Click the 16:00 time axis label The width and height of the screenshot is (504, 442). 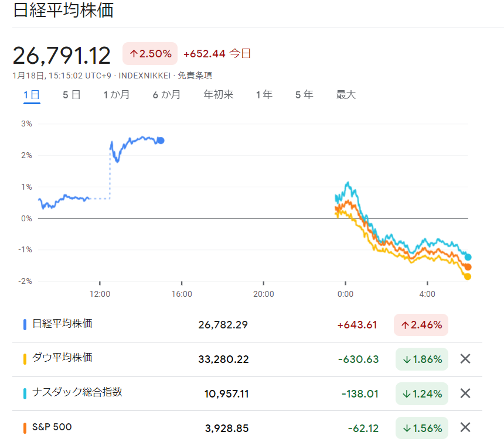pyautogui.click(x=182, y=294)
